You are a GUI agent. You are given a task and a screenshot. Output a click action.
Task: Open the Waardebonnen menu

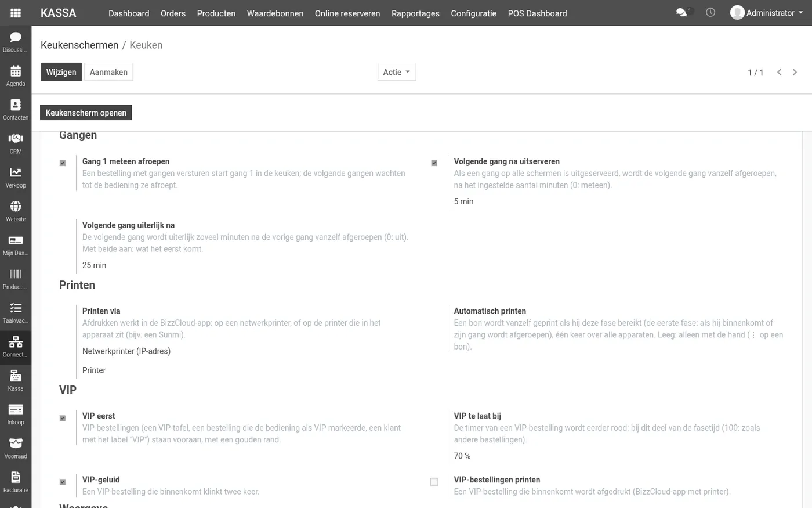click(x=275, y=13)
